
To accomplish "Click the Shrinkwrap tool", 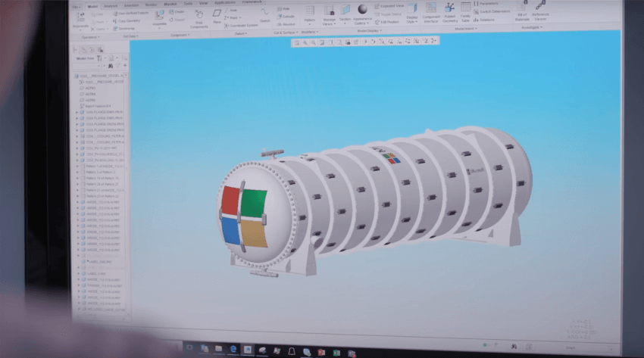I will tap(123, 28).
